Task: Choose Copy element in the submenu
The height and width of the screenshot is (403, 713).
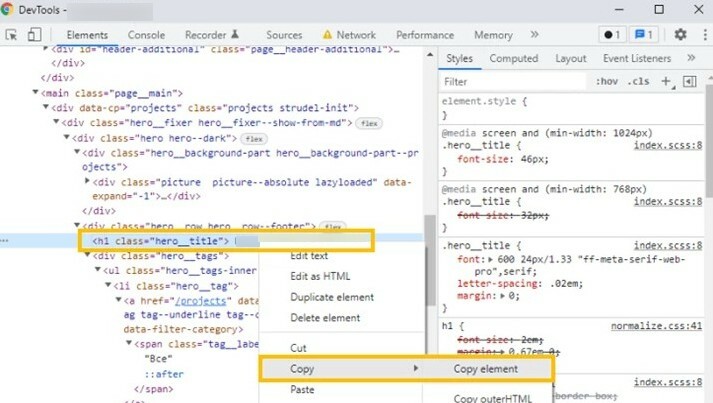Action: click(x=486, y=369)
